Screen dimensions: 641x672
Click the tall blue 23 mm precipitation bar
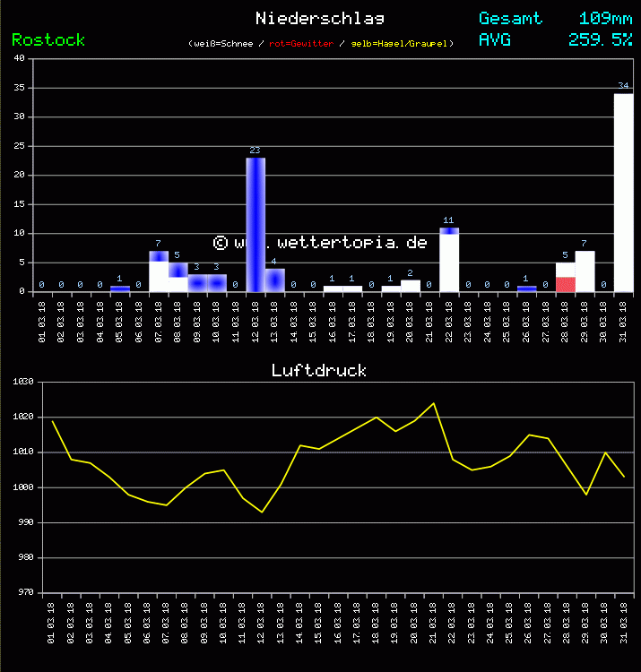pos(256,224)
